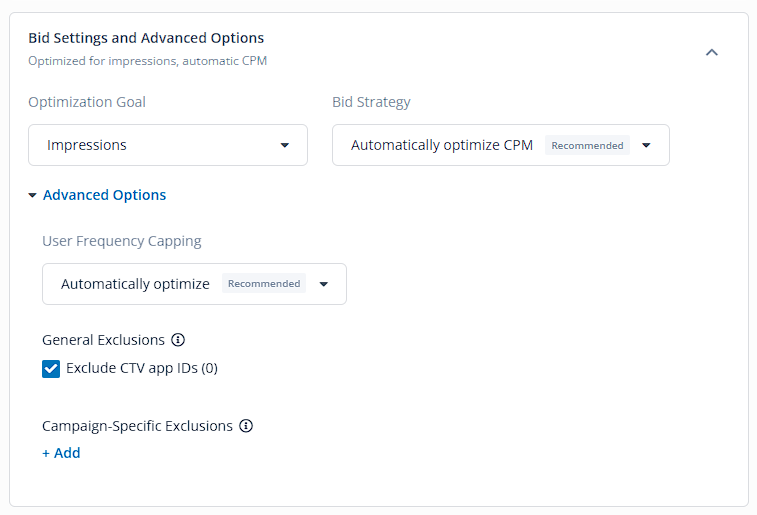Click the Advanced Options disclosure triangle
The width and height of the screenshot is (757, 515).
[32, 195]
